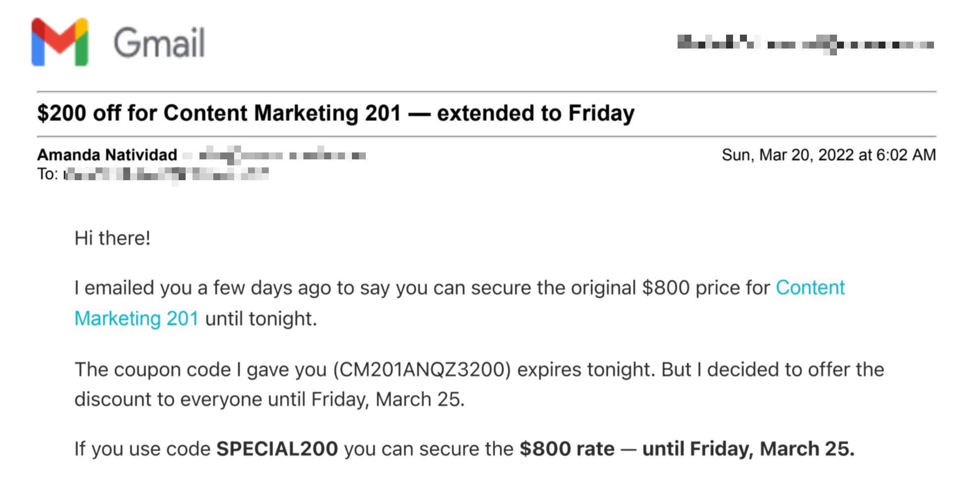Click the blurred recipient address after To:
This screenshot has width=980, height=492.
(167, 174)
